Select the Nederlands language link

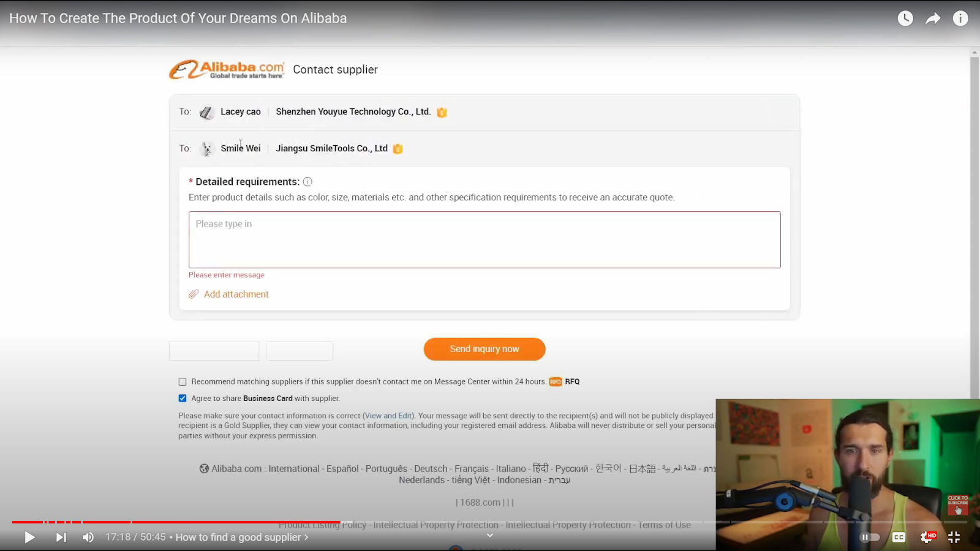[421, 480]
